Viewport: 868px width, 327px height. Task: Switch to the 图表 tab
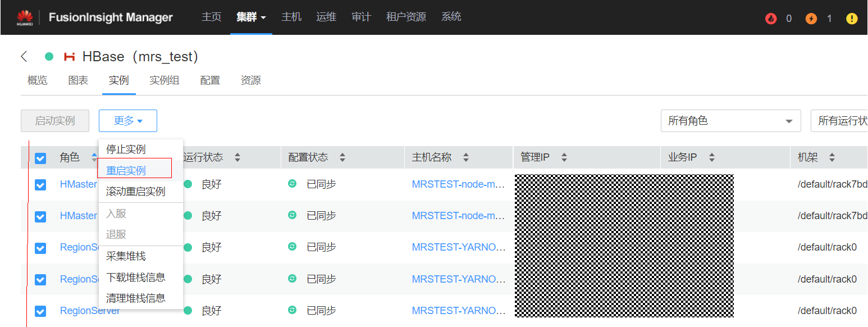(78, 80)
